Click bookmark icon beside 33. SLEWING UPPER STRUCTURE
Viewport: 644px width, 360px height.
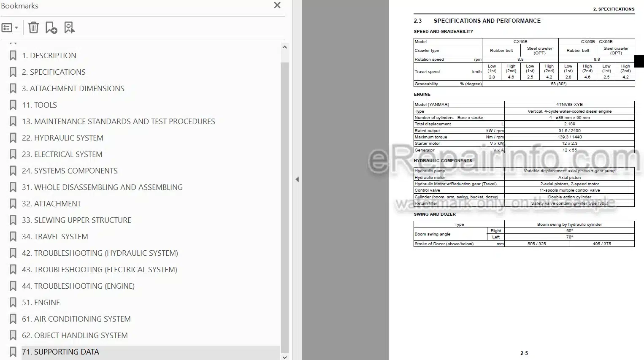13,220
